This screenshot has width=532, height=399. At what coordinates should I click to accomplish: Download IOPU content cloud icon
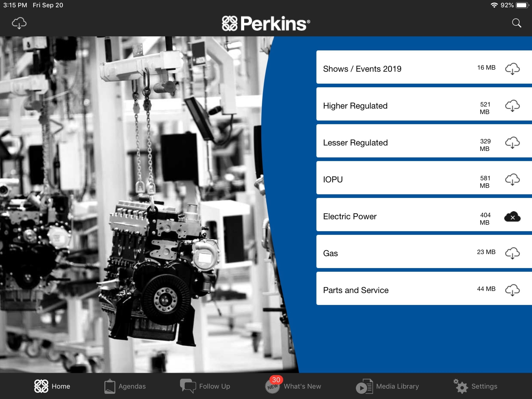(512, 179)
